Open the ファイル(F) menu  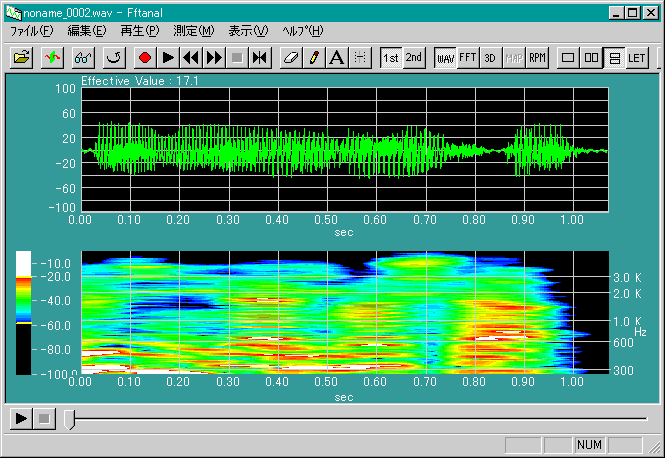pyautogui.click(x=31, y=31)
